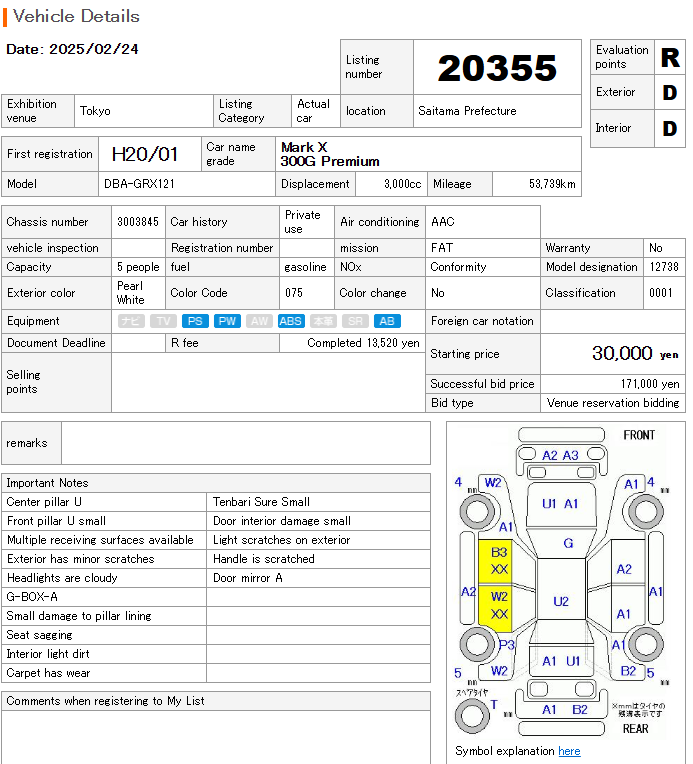The width and height of the screenshot is (693, 764).
Task: Click the greyed-out SR sunroof badge
Action: pyautogui.click(x=355, y=321)
